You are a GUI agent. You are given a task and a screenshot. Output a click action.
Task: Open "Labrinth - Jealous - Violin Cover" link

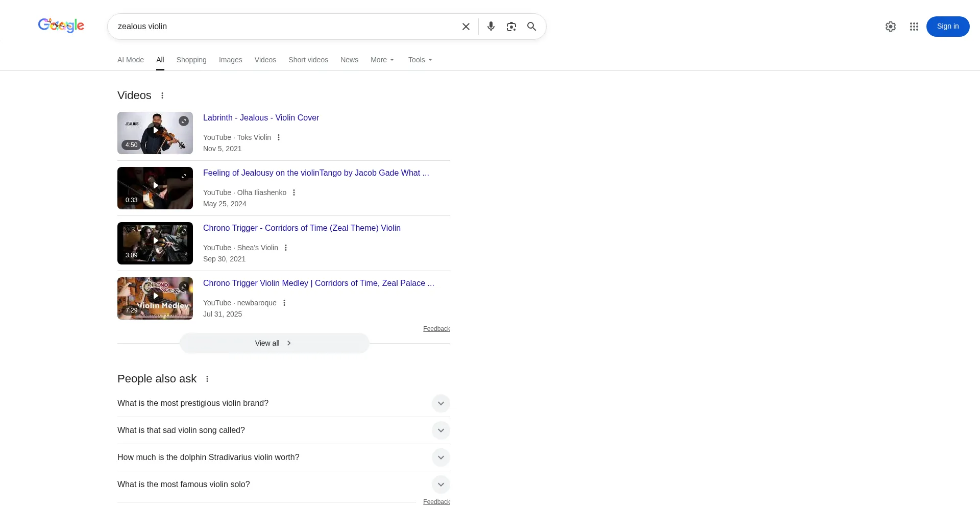point(261,117)
